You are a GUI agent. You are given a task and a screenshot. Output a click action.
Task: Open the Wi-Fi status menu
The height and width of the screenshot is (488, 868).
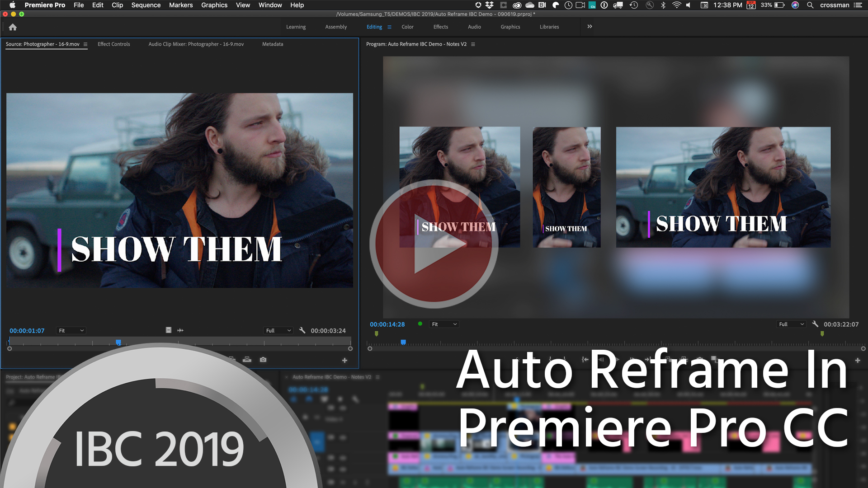click(676, 5)
